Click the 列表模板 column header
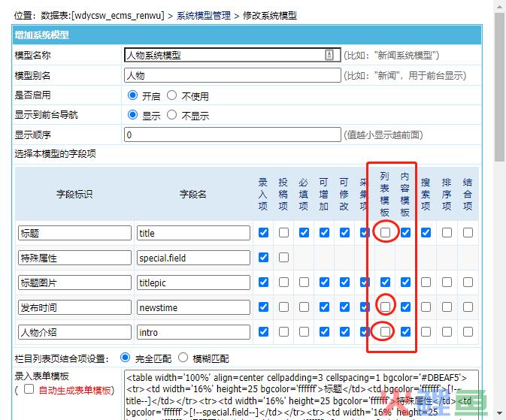 click(384, 194)
